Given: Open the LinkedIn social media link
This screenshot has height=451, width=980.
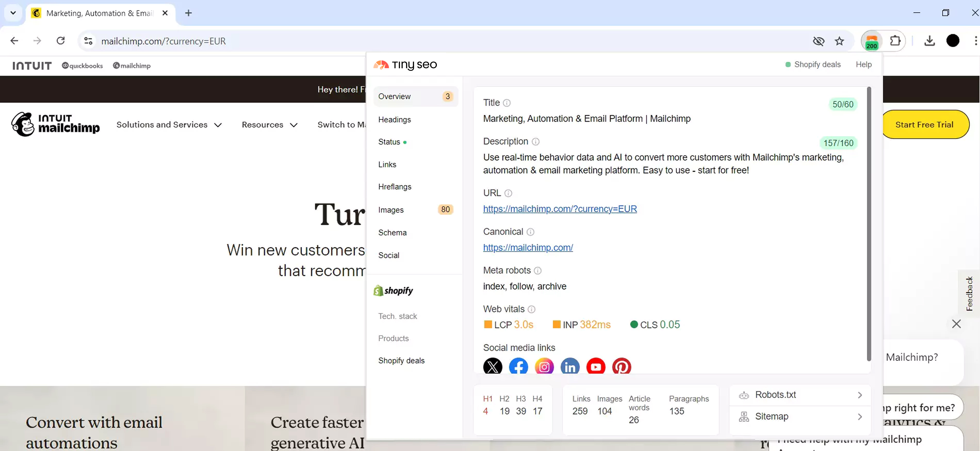Looking at the screenshot, I should 570,366.
